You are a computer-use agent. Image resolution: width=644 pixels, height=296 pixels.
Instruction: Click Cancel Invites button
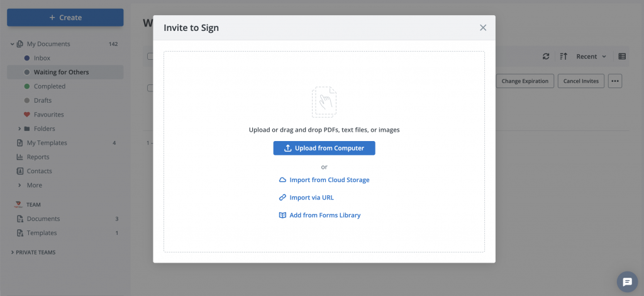click(581, 81)
